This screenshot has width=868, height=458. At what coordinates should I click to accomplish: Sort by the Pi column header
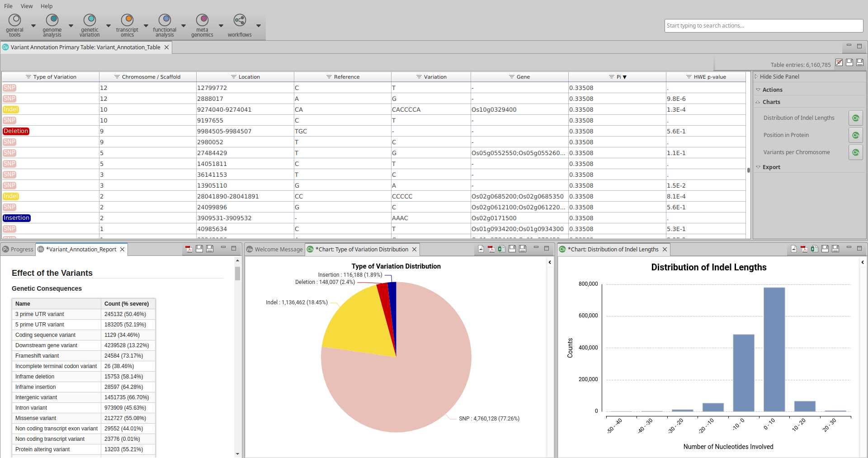(x=617, y=77)
